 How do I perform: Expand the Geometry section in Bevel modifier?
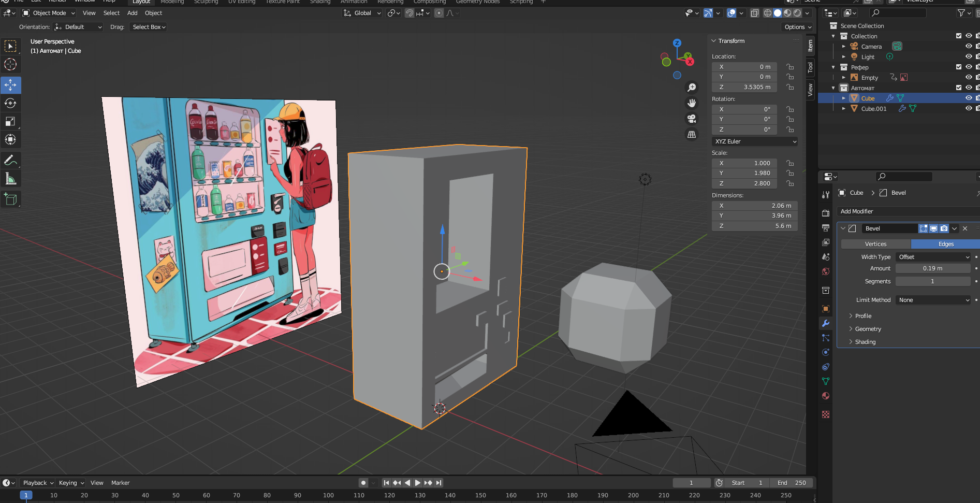(x=868, y=329)
